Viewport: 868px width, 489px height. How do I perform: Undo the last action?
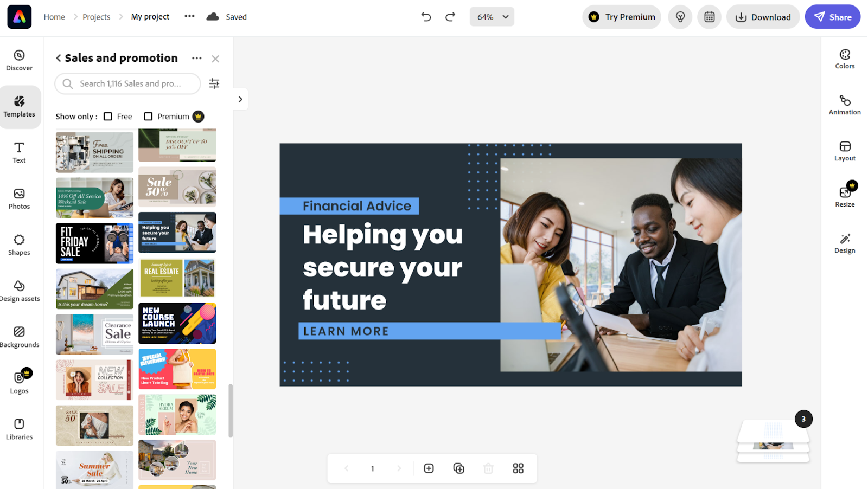pos(426,17)
